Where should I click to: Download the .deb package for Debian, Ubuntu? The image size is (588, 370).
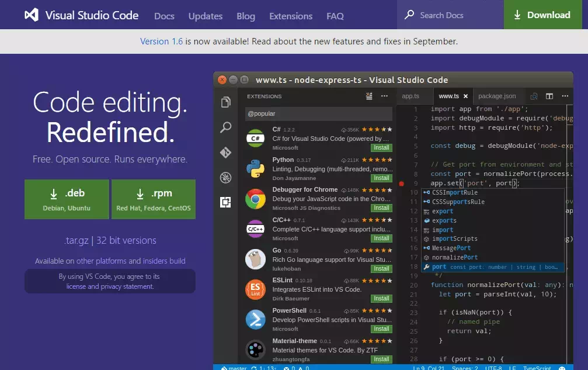click(x=67, y=199)
